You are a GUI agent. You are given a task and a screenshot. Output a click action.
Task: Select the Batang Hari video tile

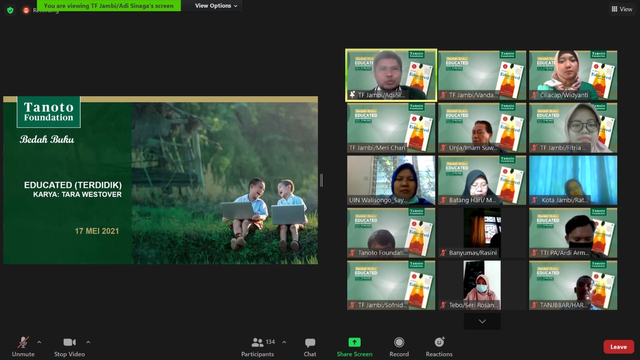(482, 180)
